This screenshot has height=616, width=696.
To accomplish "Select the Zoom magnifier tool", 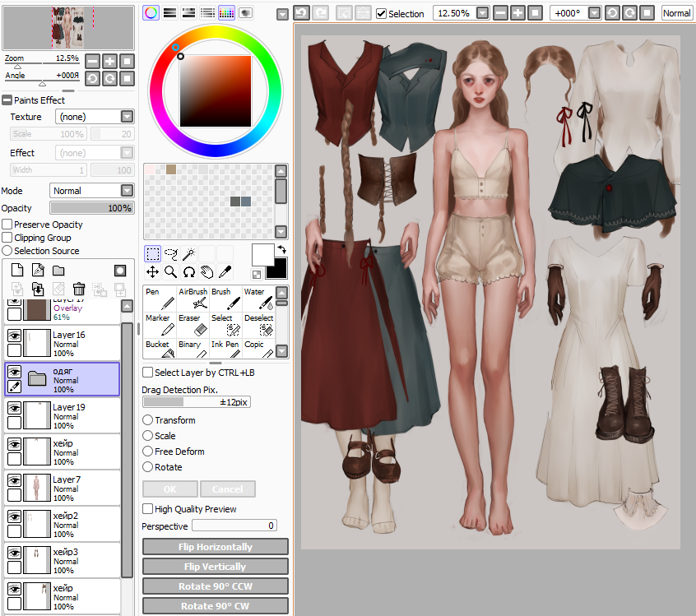I will pos(171,272).
